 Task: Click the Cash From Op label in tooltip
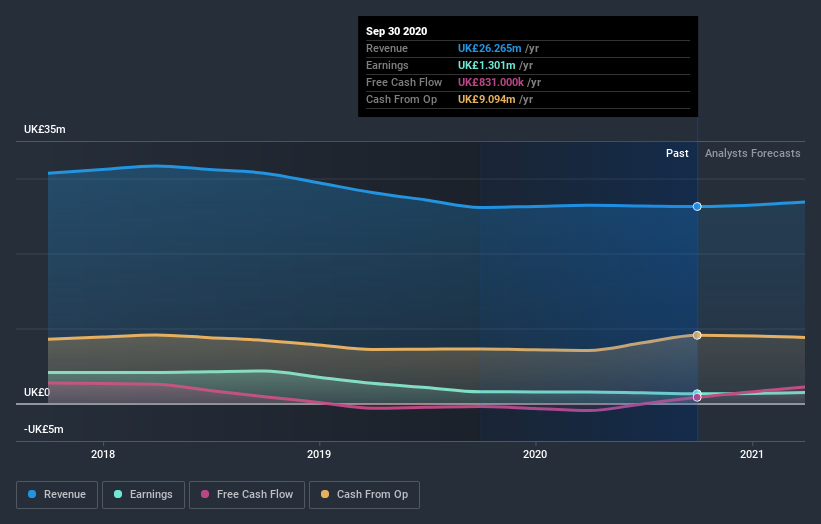pyautogui.click(x=401, y=99)
